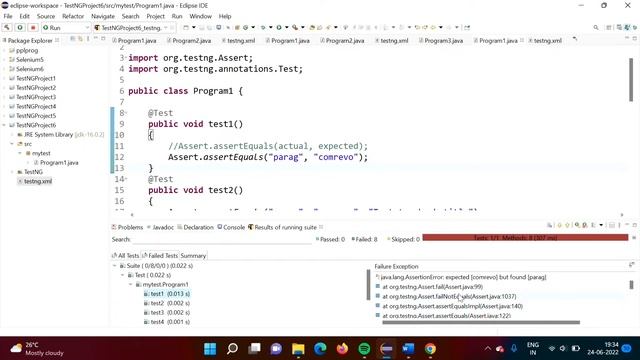Viewport: 640px width, 360px height.
Task: Open the Source menu
Action: [x=46, y=16]
